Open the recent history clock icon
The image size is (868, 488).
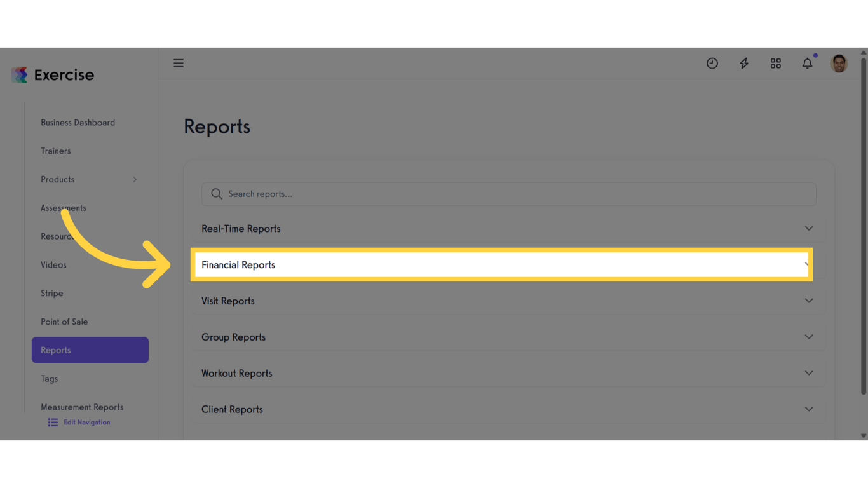tap(712, 63)
